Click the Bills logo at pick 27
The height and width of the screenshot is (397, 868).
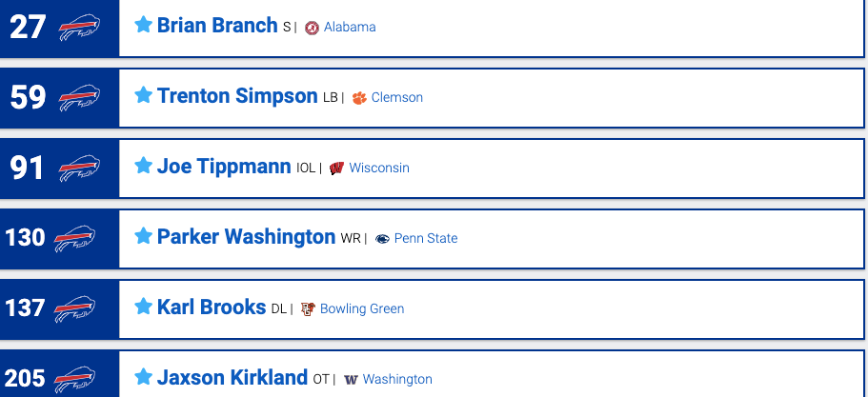click(x=79, y=28)
